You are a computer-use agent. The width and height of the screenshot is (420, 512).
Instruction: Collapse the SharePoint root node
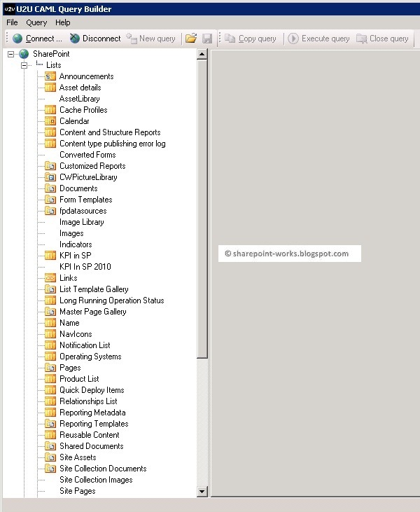10,54
